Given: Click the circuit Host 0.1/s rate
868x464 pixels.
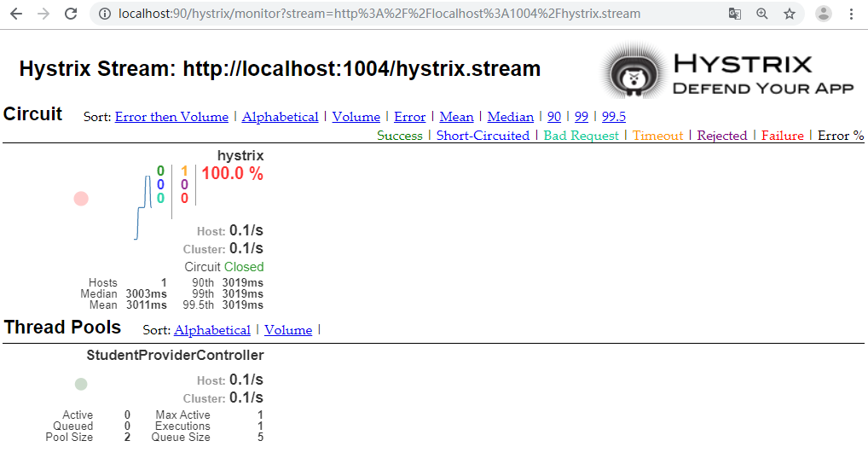Looking at the screenshot, I should [x=246, y=230].
